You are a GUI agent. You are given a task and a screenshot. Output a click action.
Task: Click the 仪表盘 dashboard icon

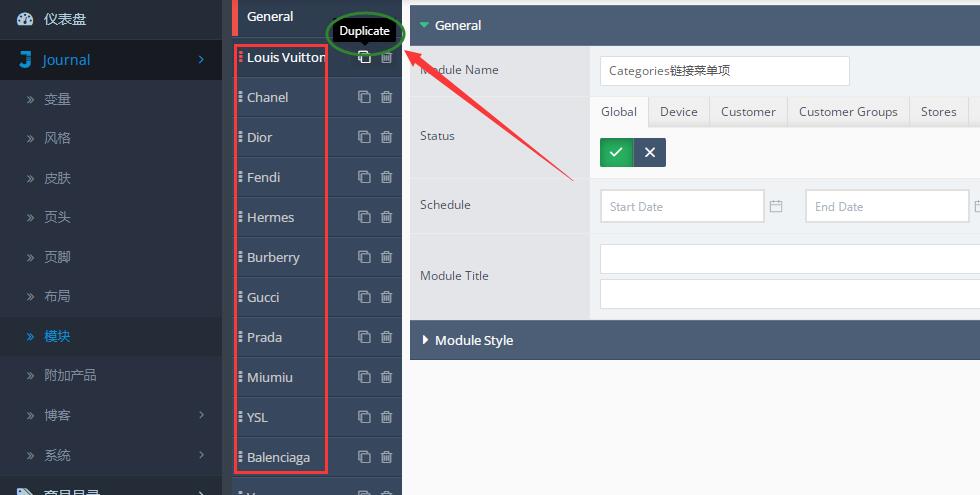click(x=25, y=19)
